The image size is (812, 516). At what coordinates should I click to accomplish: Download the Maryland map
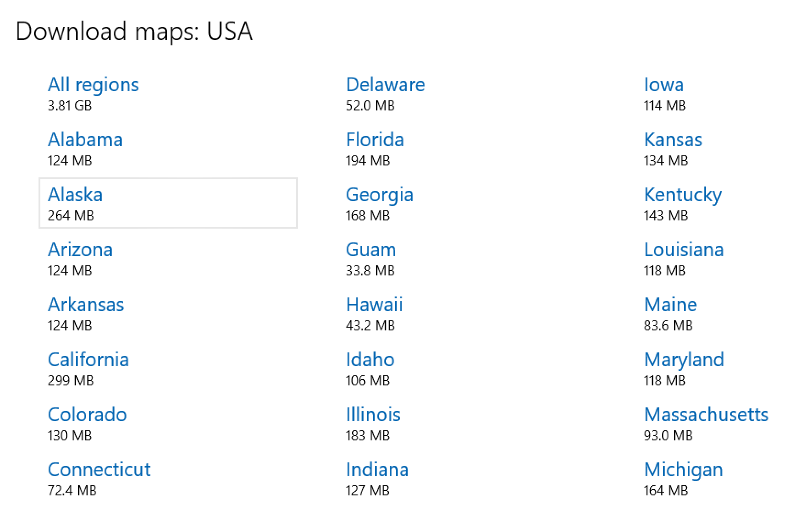(x=684, y=359)
